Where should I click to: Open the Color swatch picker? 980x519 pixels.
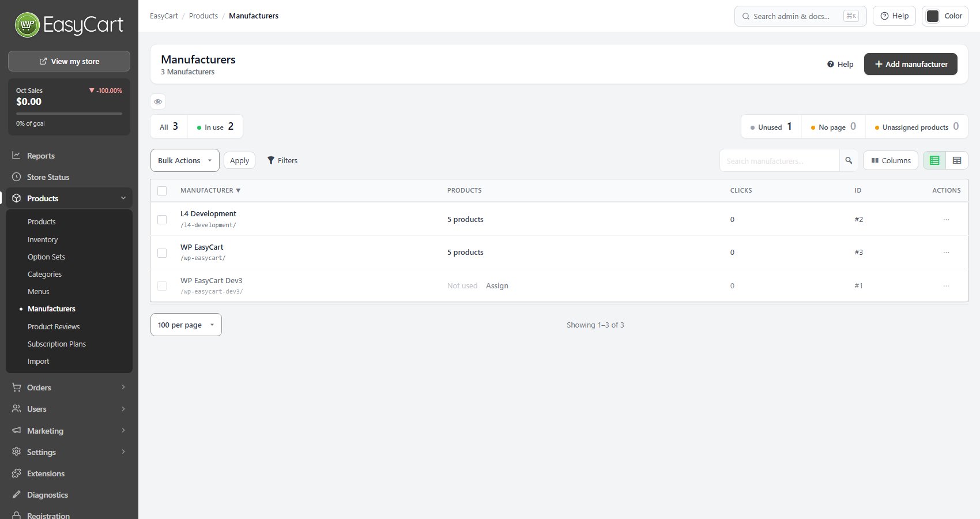click(x=945, y=16)
